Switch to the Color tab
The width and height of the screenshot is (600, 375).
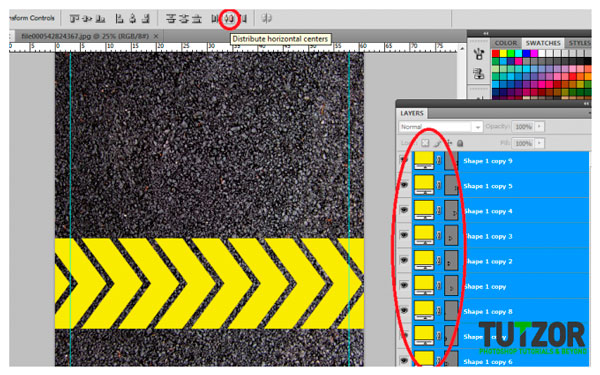coord(505,43)
